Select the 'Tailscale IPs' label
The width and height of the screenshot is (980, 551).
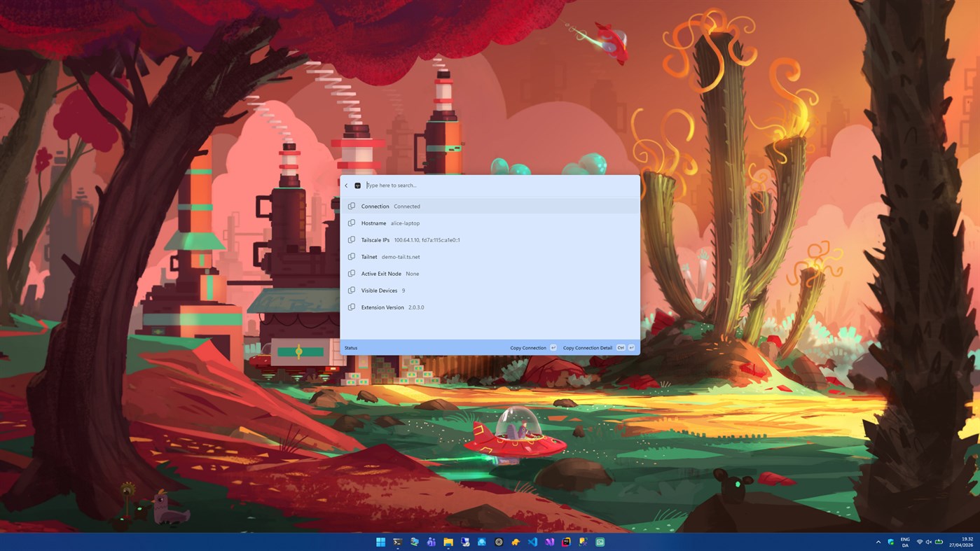375,240
